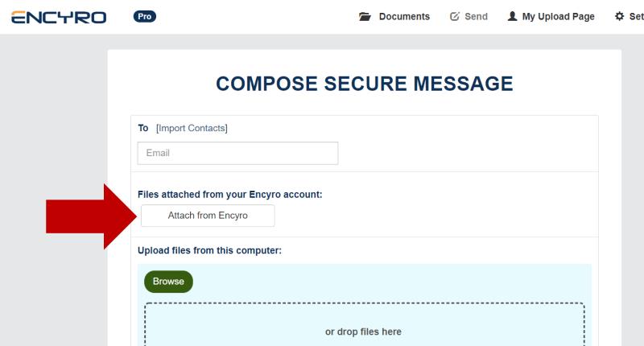644x346 pixels.
Task: Open the Documents folder icon
Action: click(365, 16)
